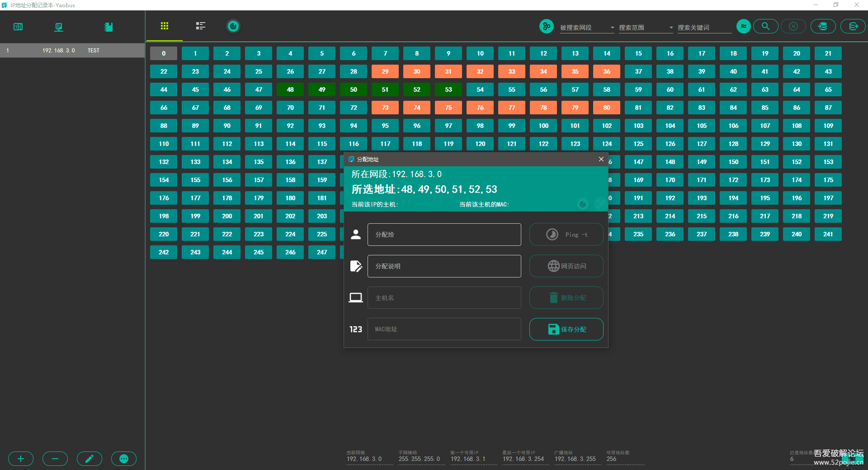Open the subnet calculator icon in the sidebar
Viewport: 868px width, 470px height.
18,27
